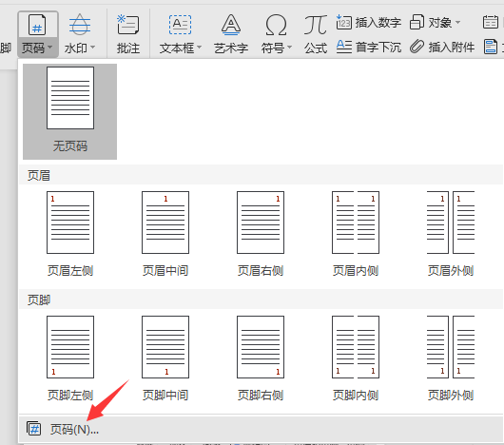
Task: Open the 艺术字 word art tool
Action: (231, 34)
